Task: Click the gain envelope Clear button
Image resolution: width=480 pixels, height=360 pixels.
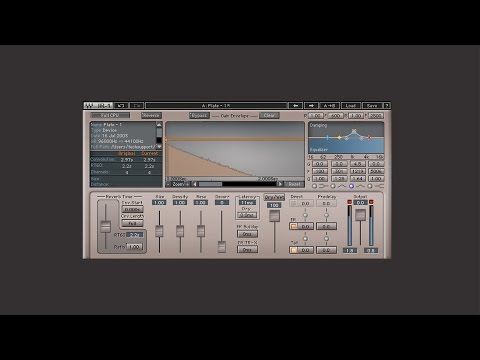Action: (269, 115)
